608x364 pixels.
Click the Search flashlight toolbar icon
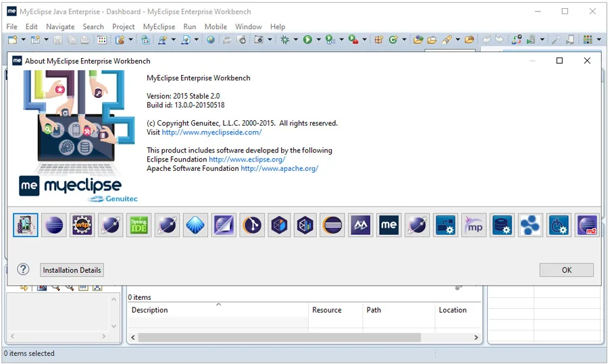tap(447, 40)
